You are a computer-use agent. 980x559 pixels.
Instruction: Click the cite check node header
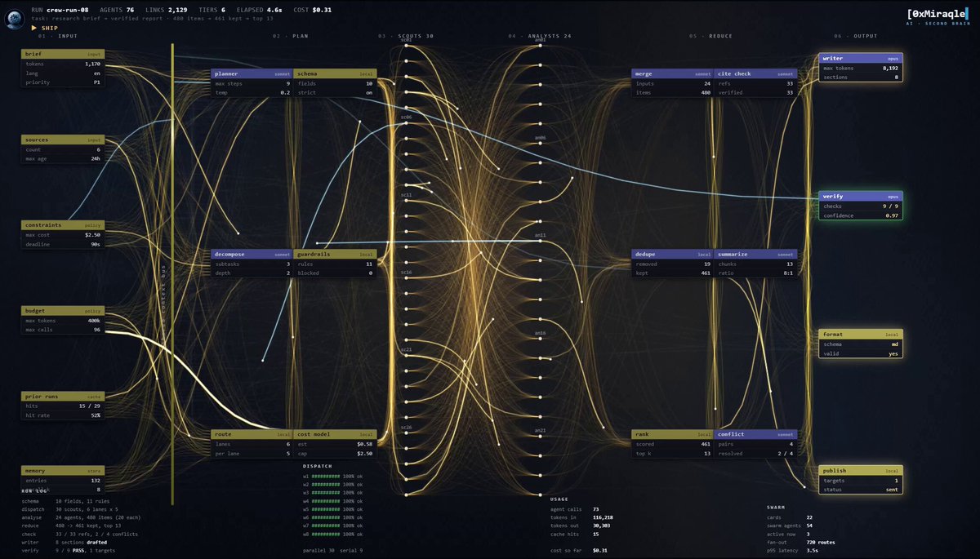click(755, 73)
